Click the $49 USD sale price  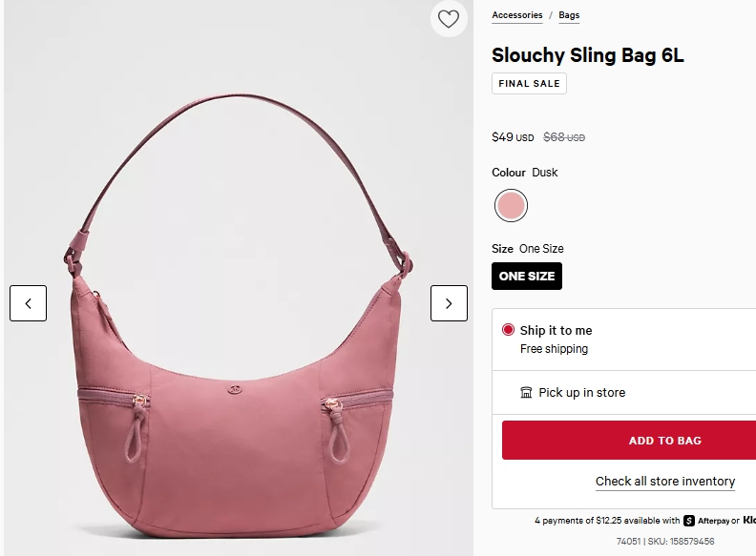point(513,137)
